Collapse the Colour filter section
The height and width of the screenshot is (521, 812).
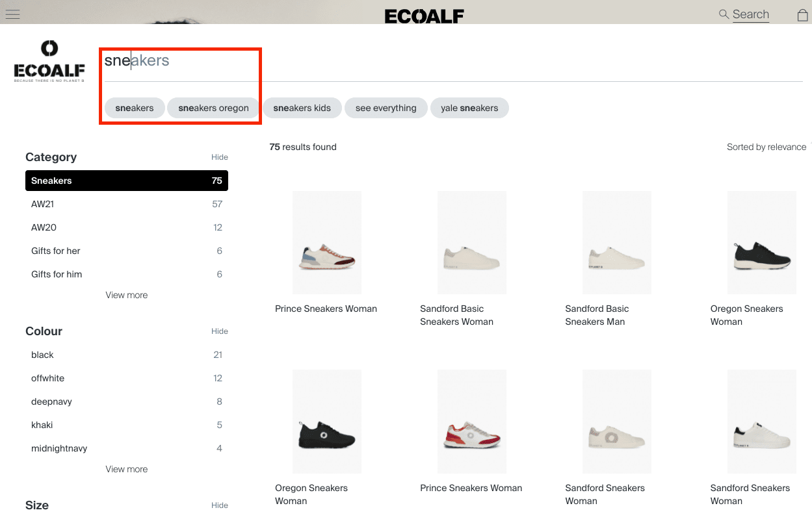point(219,331)
